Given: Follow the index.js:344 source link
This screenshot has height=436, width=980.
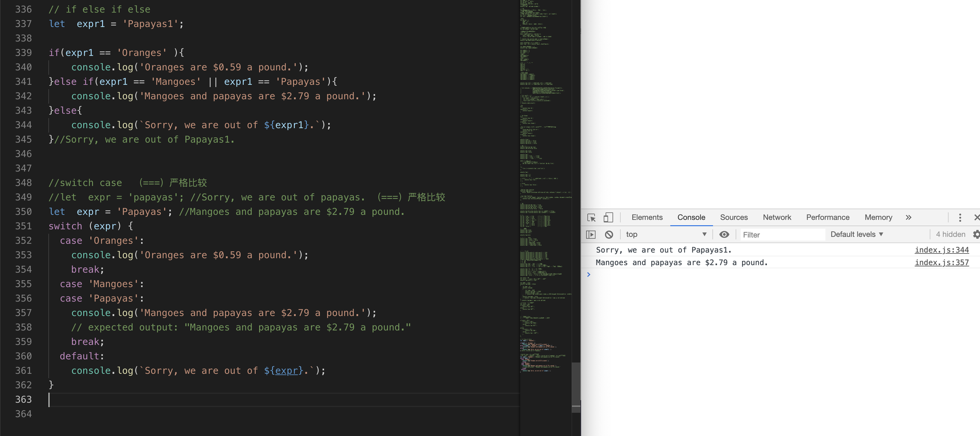Looking at the screenshot, I should coord(941,250).
